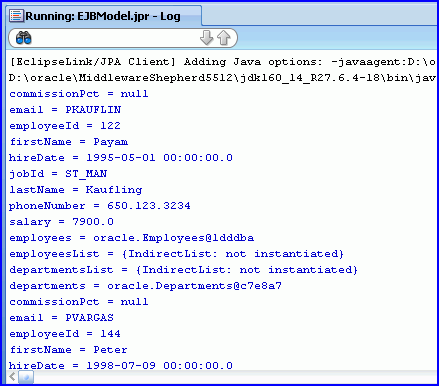Select line 'email = PKAUFLIN'
The height and width of the screenshot is (386, 439).
(65, 110)
